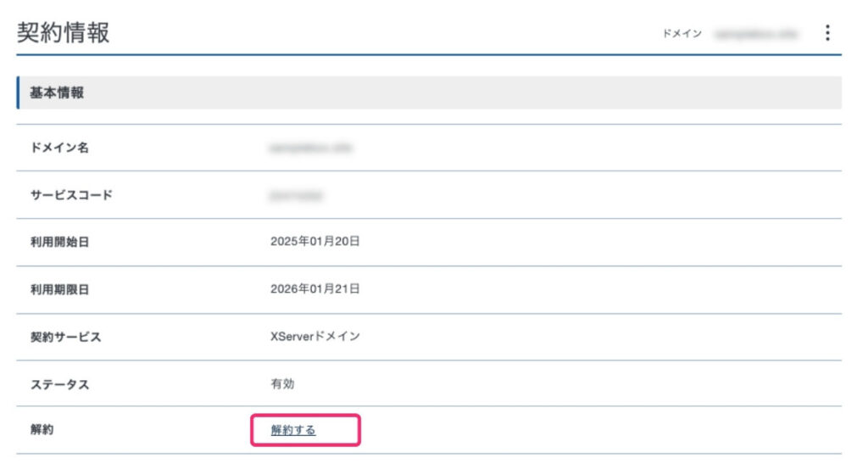Select the 基本情報 section header
Viewport: 868px width, 475px height.
click(57, 93)
